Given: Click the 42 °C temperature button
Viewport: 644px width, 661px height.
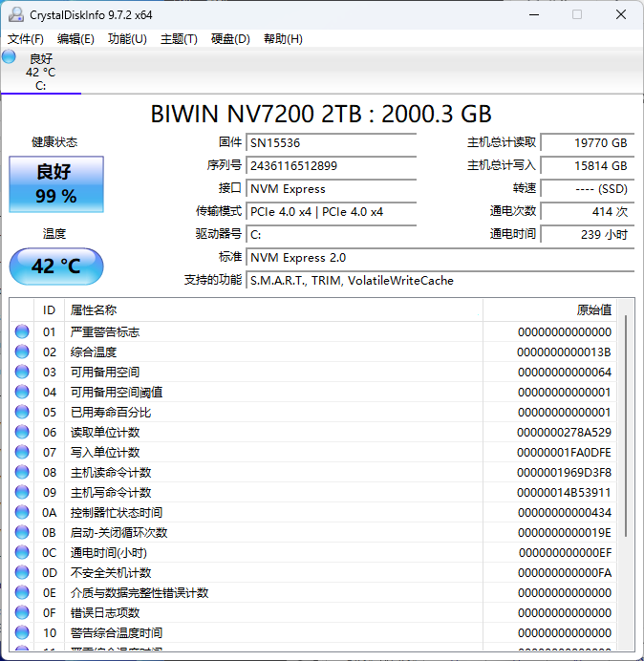Looking at the screenshot, I should pos(55,267).
